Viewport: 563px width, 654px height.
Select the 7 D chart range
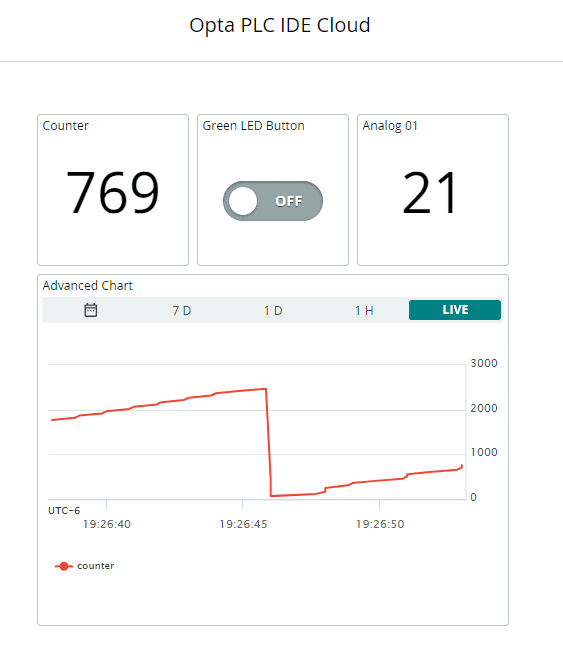click(181, 310)
